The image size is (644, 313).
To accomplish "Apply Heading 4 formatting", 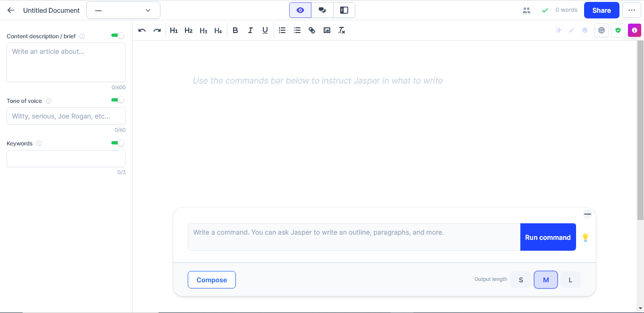I will [218, 30].
